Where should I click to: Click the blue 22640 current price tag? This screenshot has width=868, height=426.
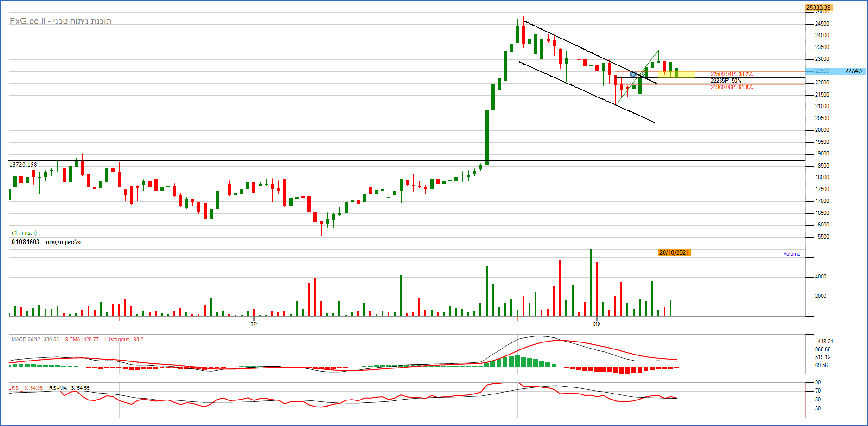[x=853, y=71]
